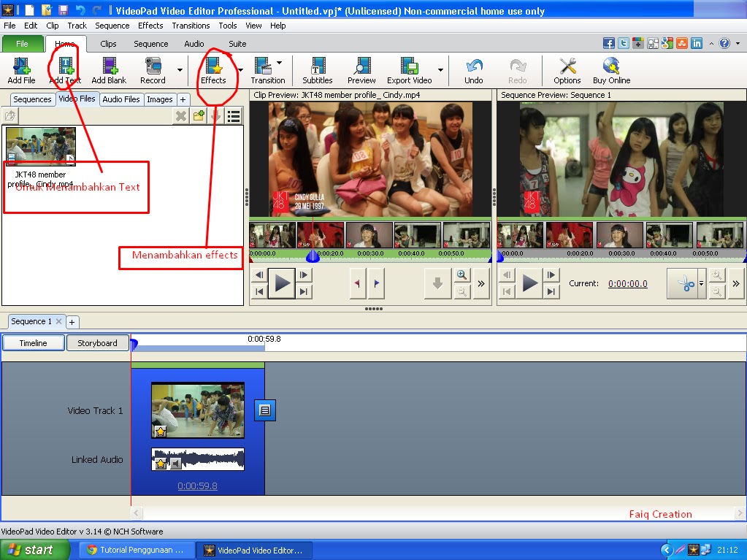Click the Preview toolbar icon
Screen dimensions: 747x560
[x=361, y=71]
